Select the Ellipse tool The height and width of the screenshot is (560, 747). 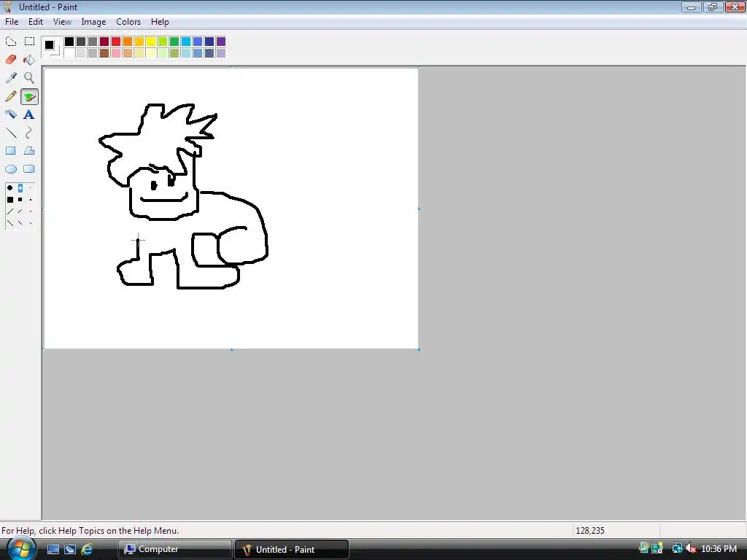(x=10, y=169)
